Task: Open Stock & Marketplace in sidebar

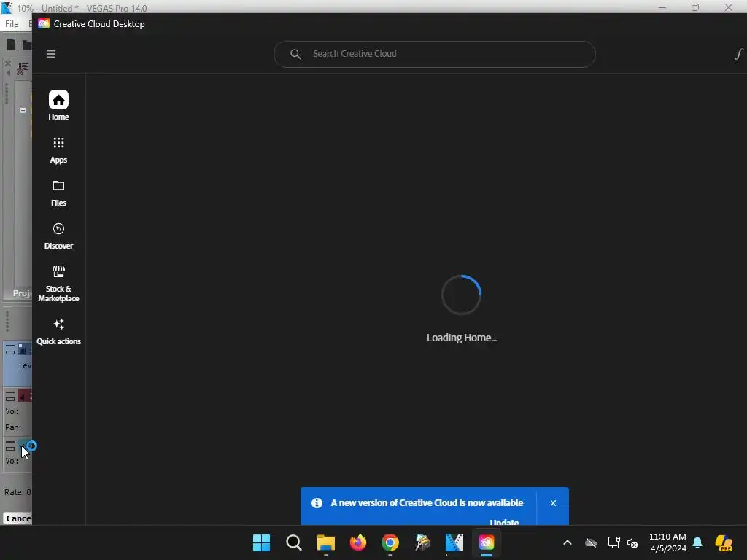Action: click(x=58, y=284)
